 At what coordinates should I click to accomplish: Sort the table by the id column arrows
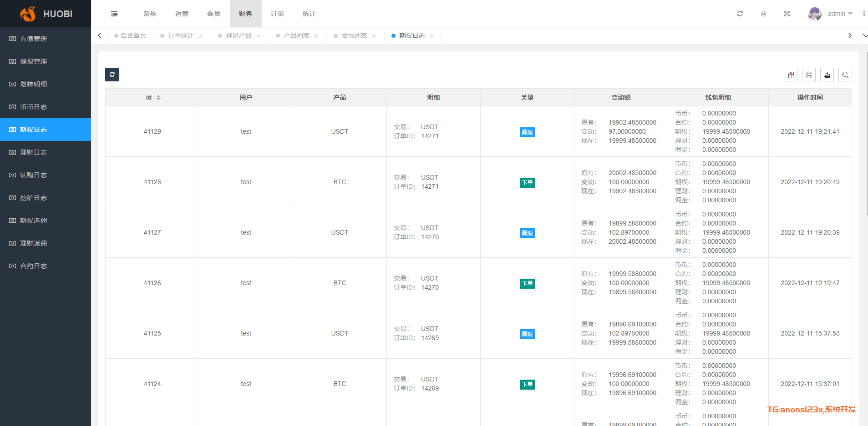tap(158, 98)
